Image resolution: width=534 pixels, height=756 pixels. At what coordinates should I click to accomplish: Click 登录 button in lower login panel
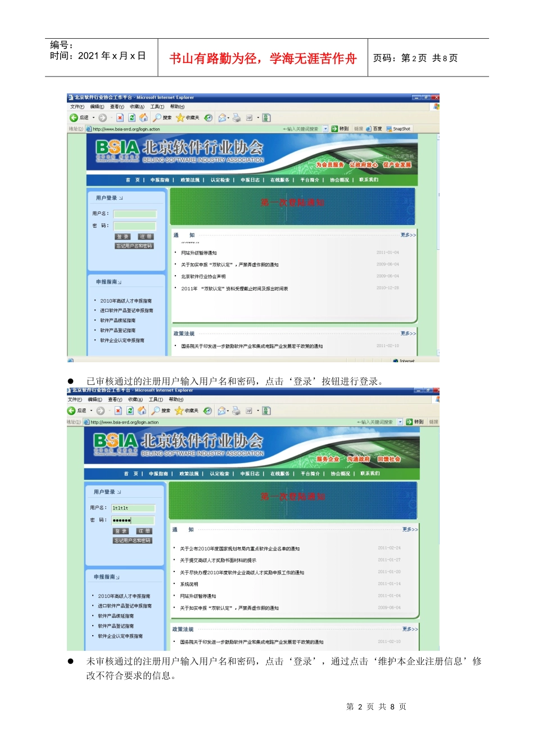click(x=121, y=531)
